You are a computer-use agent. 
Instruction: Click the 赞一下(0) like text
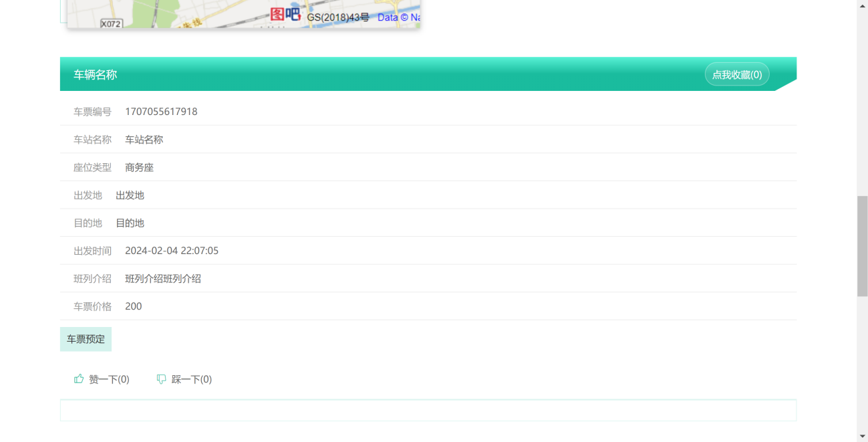point(109,379)
